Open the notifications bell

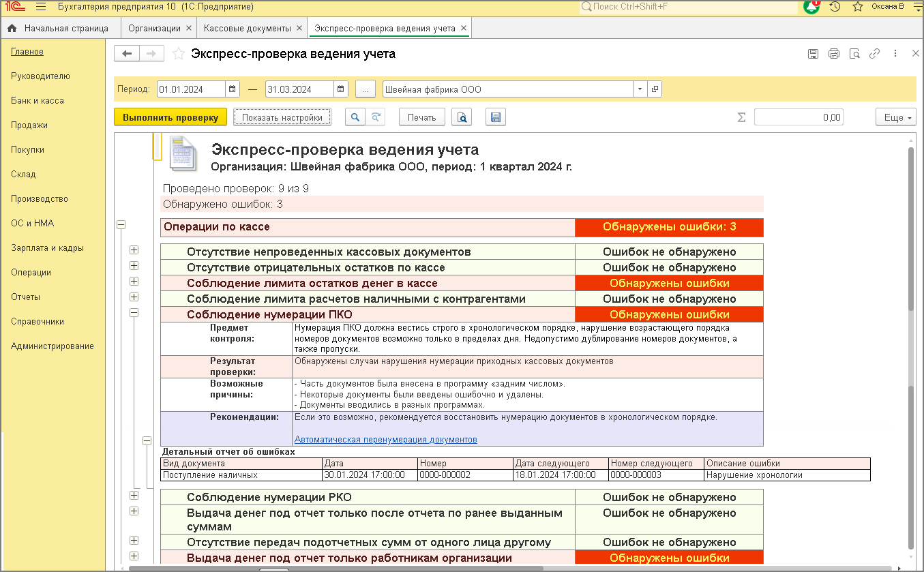811,7
